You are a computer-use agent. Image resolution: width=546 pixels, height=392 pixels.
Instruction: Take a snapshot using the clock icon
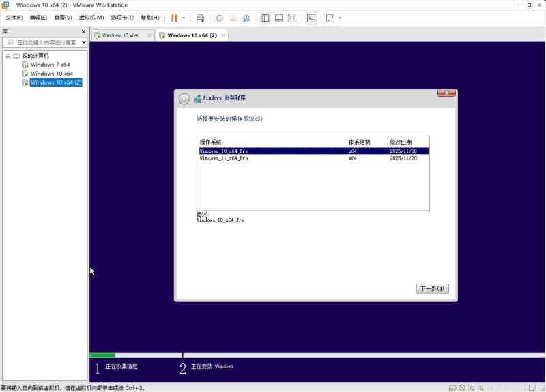[219, 18]
